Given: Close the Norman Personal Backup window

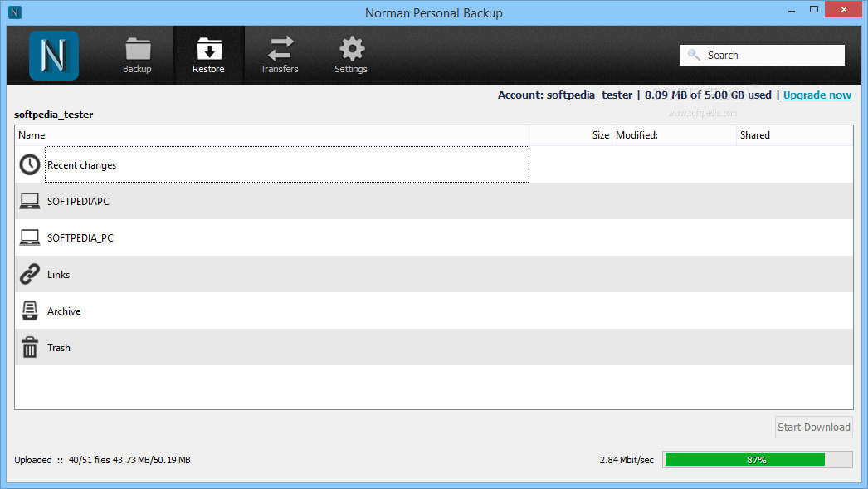Looking at the screenshot, I should (844, 9).
